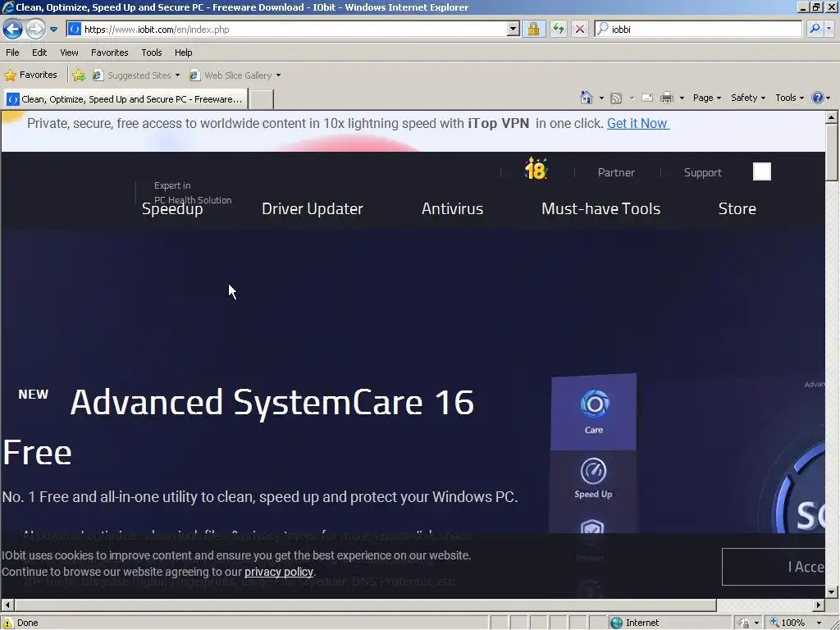Screen dimensions: 840x630
Task: Click the horizontal scrollbar thumb
Action: [x=365, y=605]
